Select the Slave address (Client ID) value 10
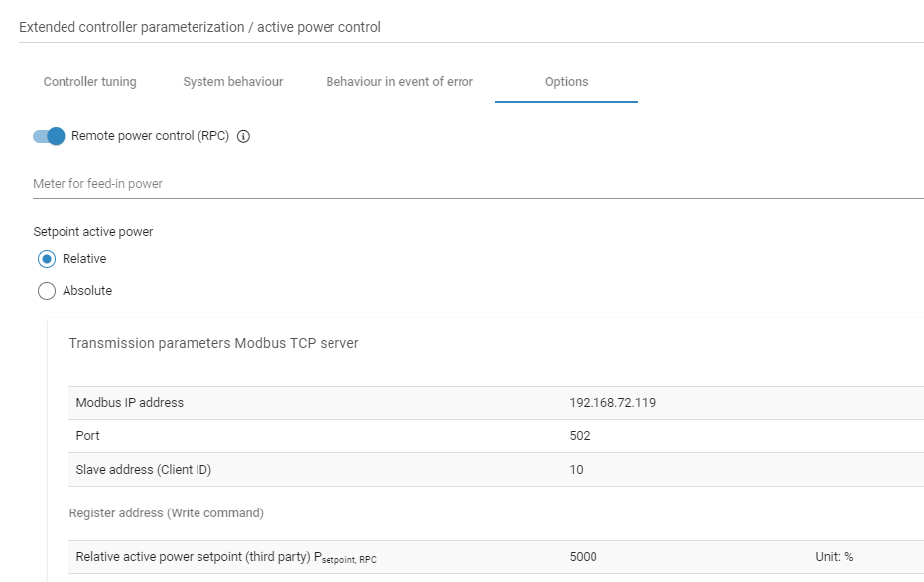The width and height of the screenshot is (924, 582). coord(576,469)
